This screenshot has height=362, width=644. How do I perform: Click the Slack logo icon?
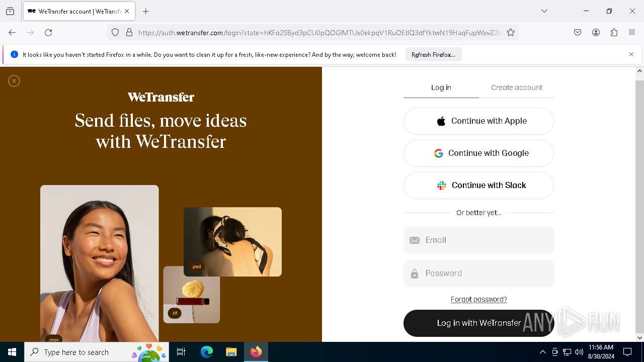(442, 186)
